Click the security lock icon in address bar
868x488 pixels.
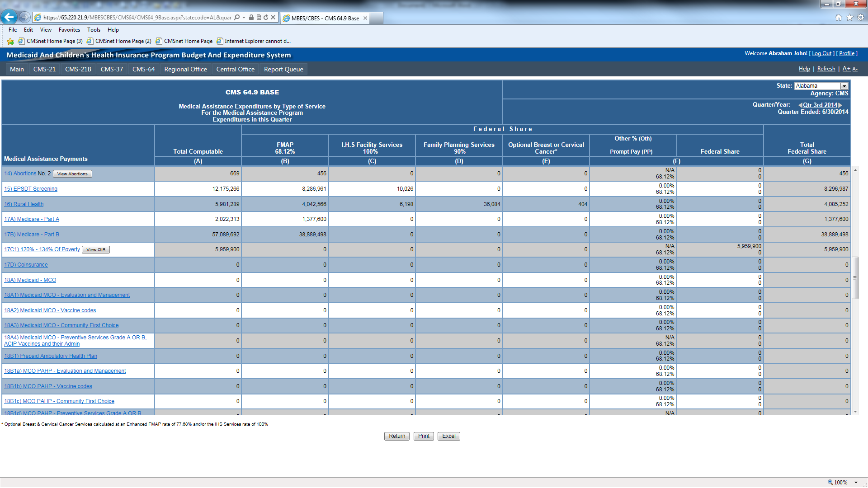[x=251, y=18]
